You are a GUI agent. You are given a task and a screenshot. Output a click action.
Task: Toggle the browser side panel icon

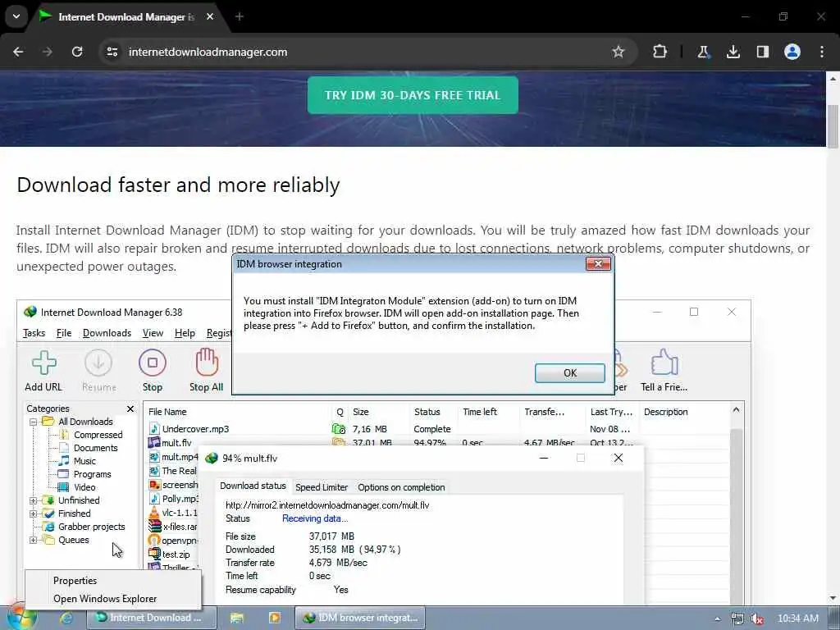click(x=762, y=52)
